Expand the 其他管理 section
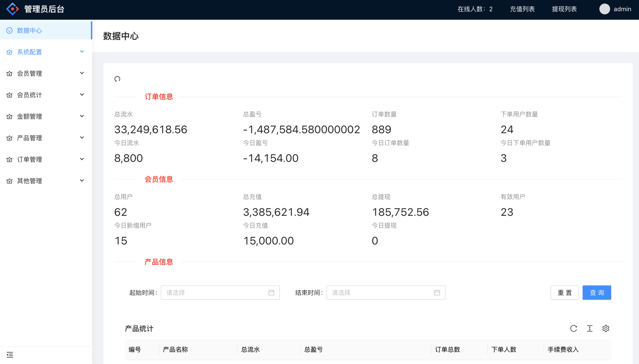The image size is (639, 364). 46,181
